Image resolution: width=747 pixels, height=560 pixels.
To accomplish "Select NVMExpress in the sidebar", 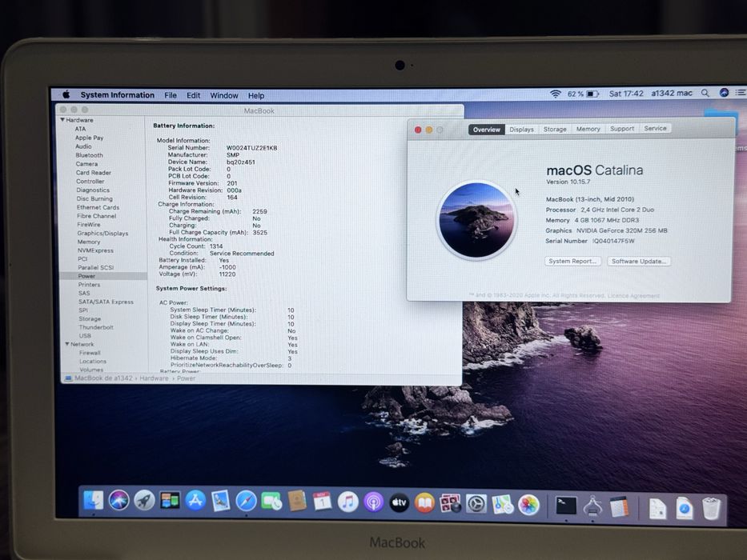I will (95, 250).
